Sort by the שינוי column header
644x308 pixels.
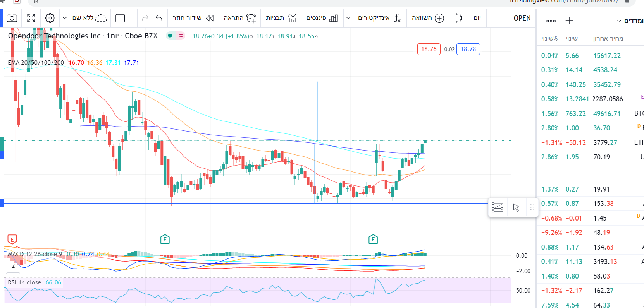click(x=572, y=38)
